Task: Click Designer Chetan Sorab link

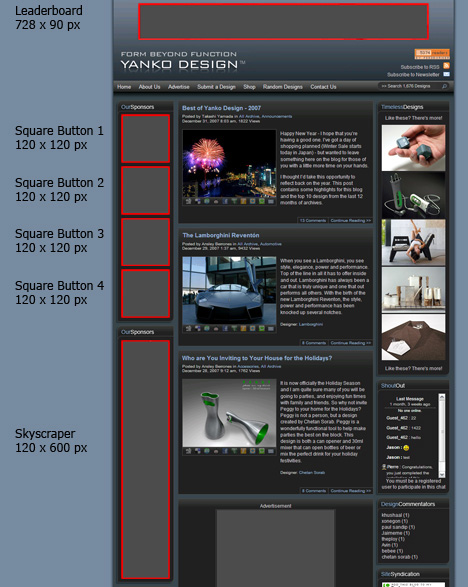Action: tap(312, 472)
